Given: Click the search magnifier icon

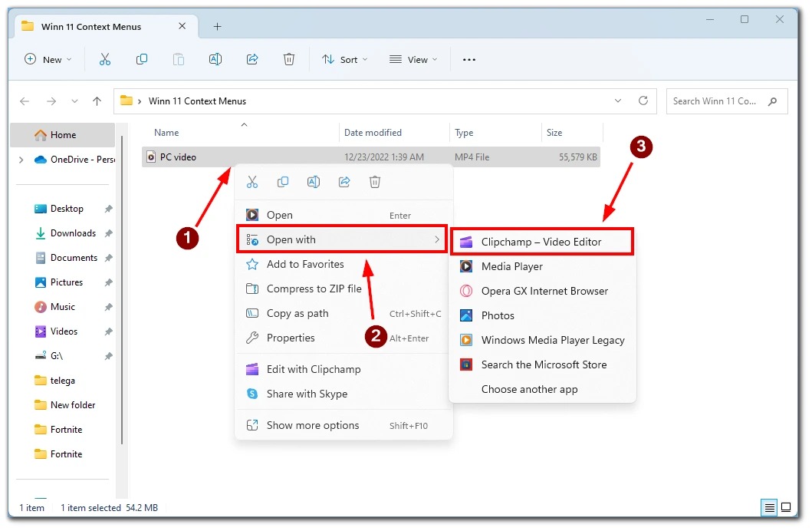Looking at the screenshot, I should [x=773, y=101].
